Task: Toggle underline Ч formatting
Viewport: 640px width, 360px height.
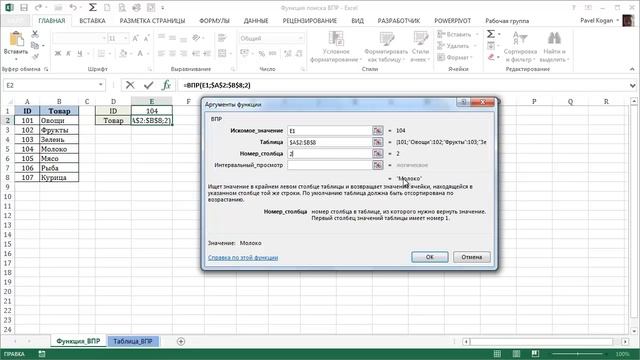Action: [x=80, y=53]
